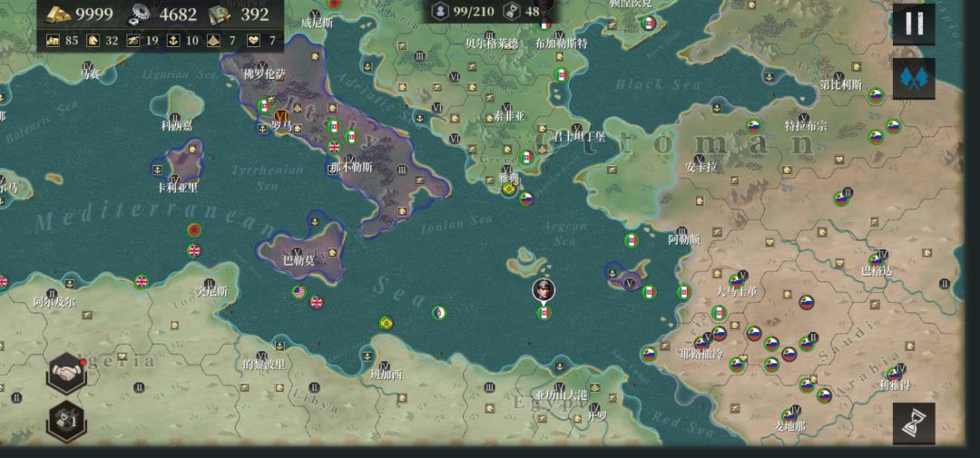The height and width of the screenshot is (458, 980).
Task: Select the city label 安卡拉
Action: 701,168
